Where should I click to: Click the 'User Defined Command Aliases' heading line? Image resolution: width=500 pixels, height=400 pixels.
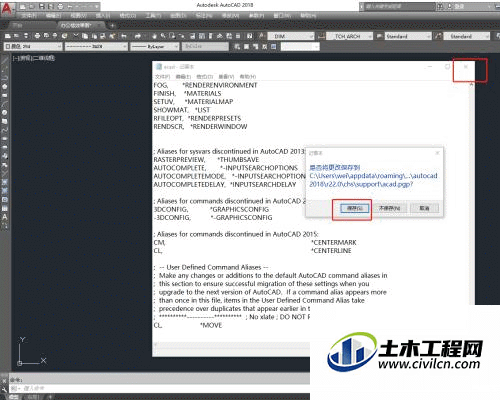[211, 267]
